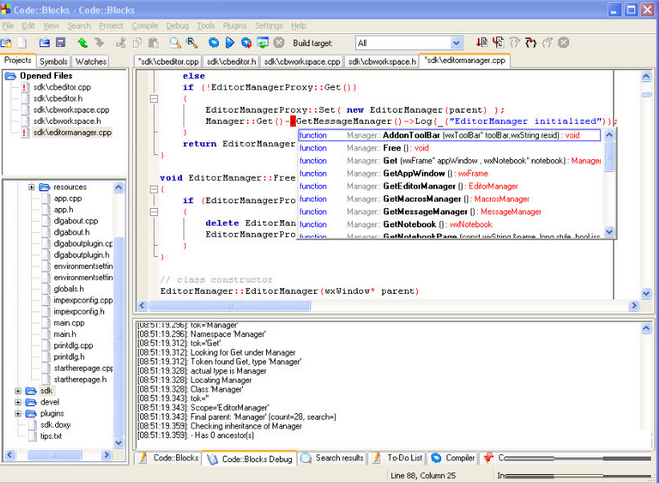This screenshot has height=483, width=659.
Task: Click the autocomplete list vertical scrollbar
Action: pyautogui.click(x=610, y=185)
